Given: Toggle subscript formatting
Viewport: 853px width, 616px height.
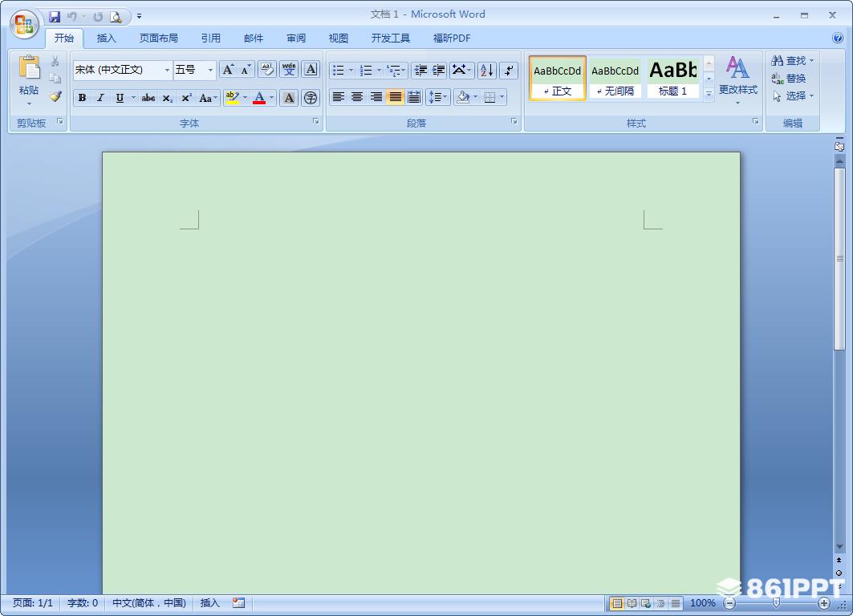Looking at the screenshot, I should point(168,98).
